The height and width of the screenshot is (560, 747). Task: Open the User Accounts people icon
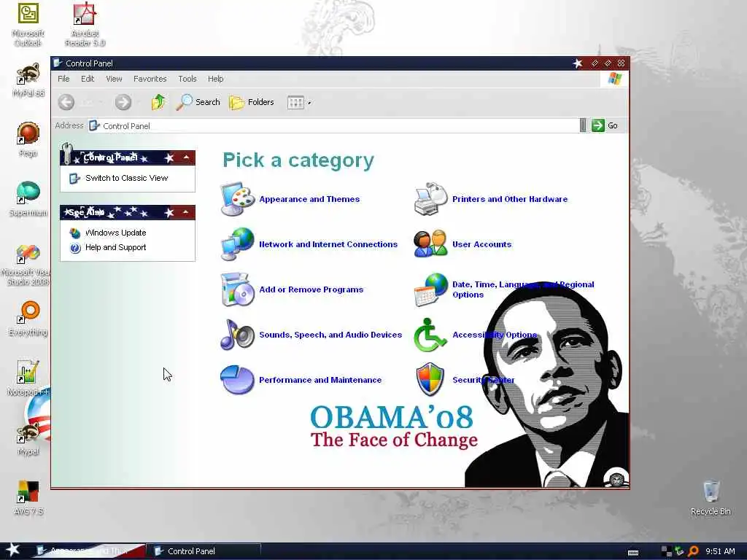pos(430,244)
